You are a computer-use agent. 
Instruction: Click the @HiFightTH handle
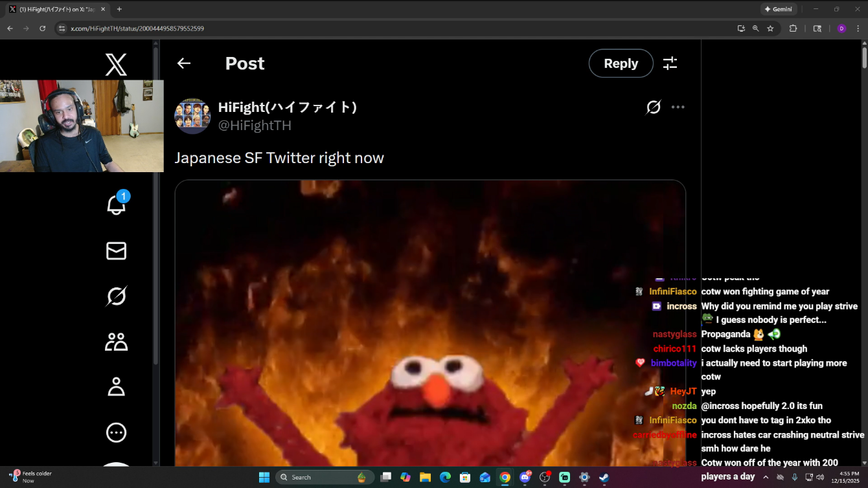255,126
